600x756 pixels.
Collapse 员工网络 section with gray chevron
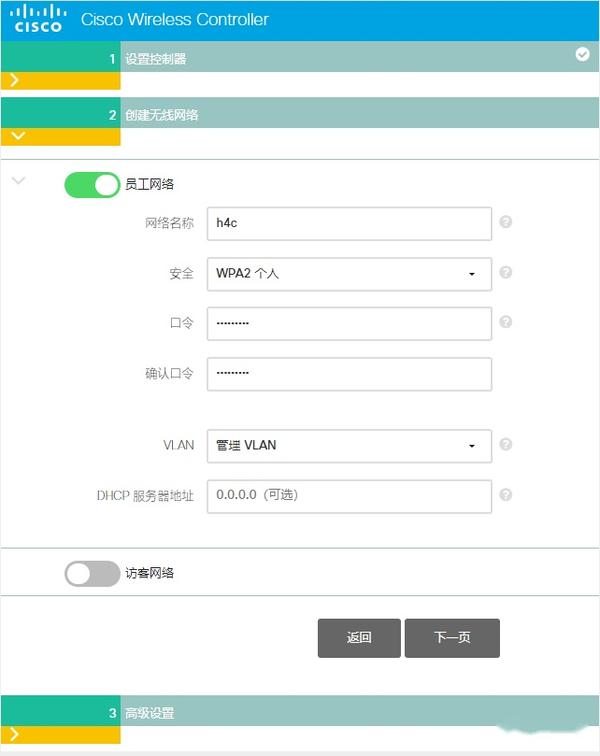(18, 181)
